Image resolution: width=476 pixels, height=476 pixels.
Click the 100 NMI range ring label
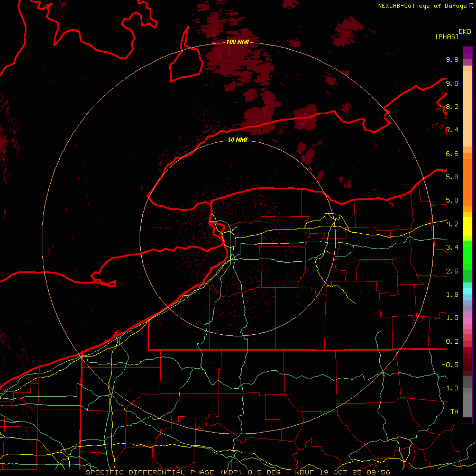[237, 42]
